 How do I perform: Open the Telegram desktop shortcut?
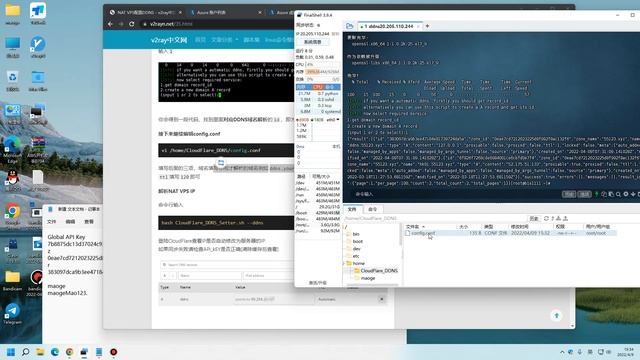[12, 313]
